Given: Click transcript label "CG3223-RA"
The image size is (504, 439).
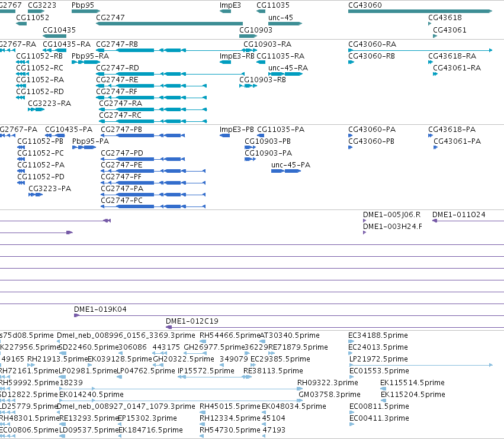Looking at the screenshot, I should click(50, 104).
